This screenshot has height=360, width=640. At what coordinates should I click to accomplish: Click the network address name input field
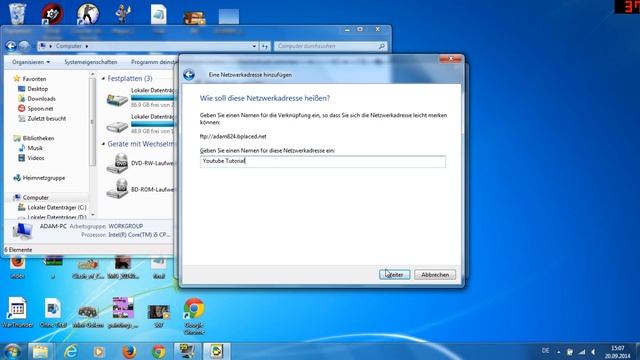322,161
